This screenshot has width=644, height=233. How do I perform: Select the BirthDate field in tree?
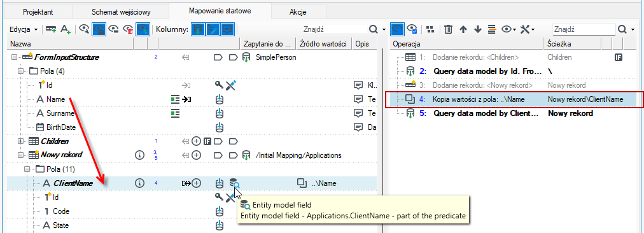tap(61, 127)
